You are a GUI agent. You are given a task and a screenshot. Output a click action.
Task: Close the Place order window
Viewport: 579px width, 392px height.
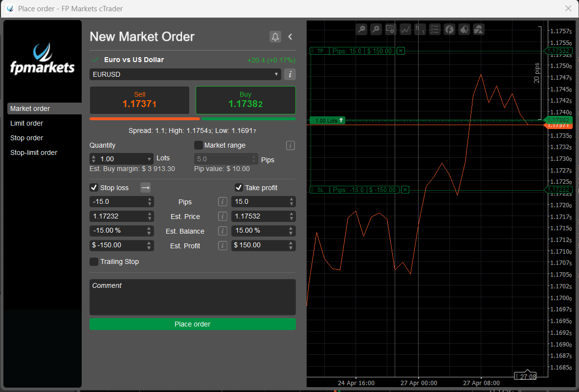coord(568,8)
